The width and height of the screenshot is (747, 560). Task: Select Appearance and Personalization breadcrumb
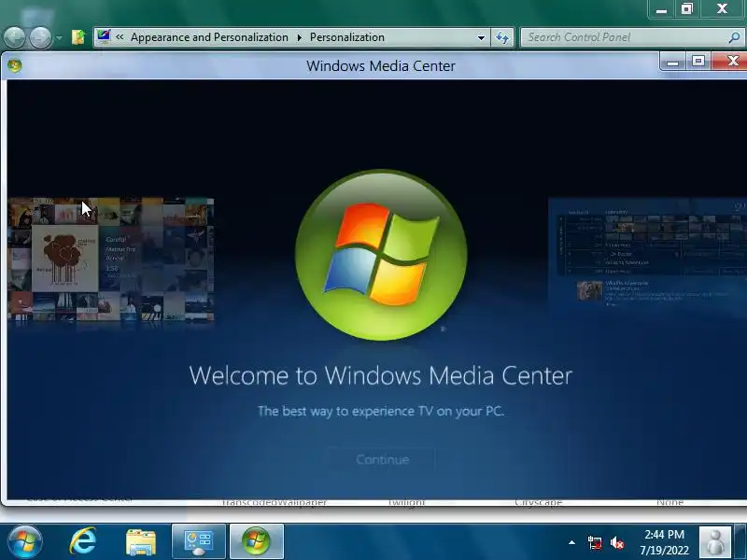(x=209, y=37)
